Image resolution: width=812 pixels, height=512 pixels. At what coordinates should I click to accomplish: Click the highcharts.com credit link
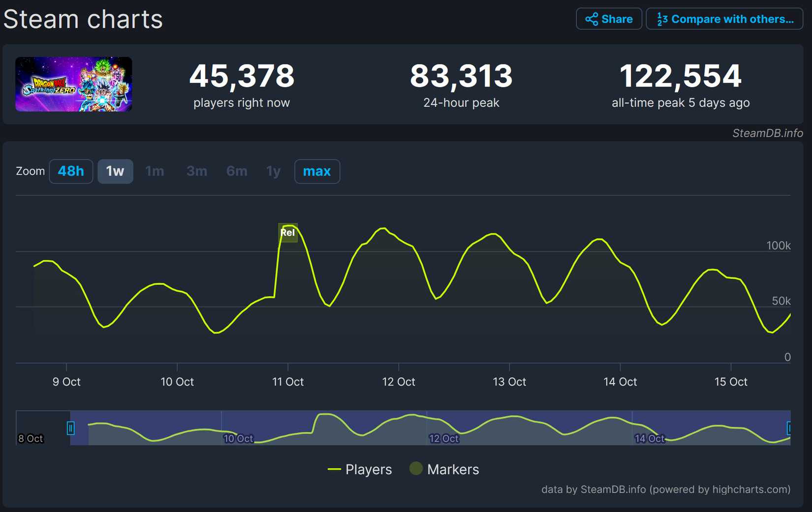(748, 489)
